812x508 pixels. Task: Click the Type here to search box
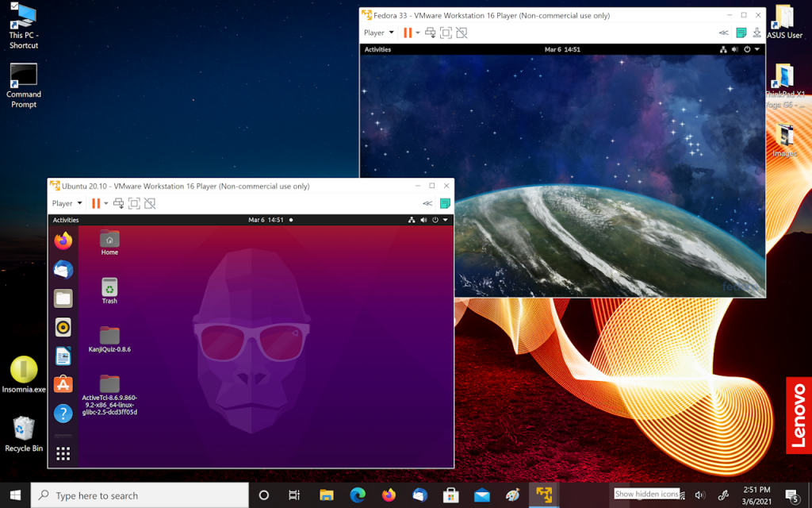(x=140, y=495)
